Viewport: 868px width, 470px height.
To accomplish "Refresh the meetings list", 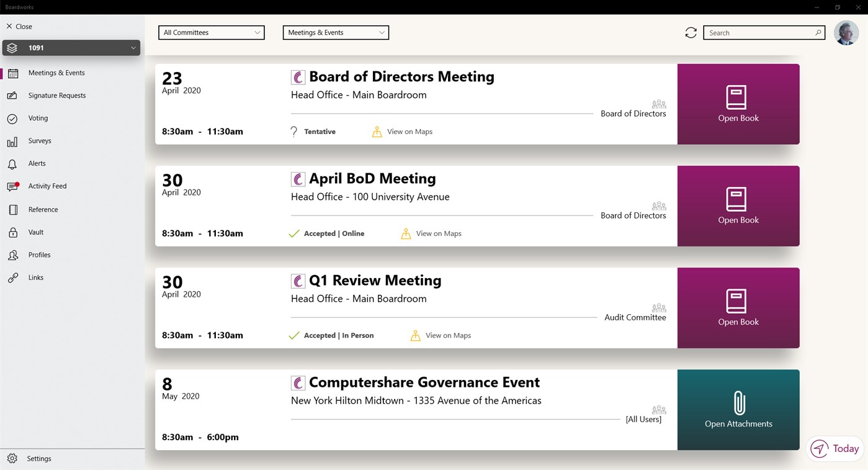I will point(691,32).
